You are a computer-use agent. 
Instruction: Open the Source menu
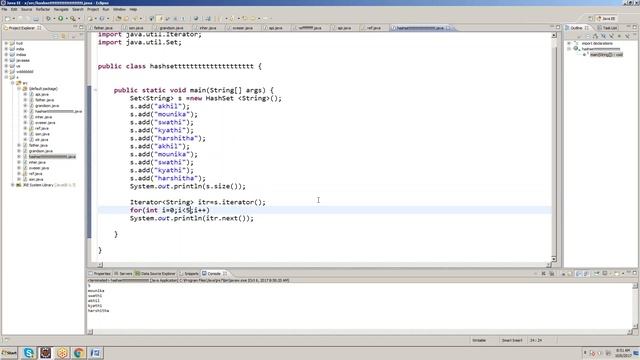tap(26, 9)
